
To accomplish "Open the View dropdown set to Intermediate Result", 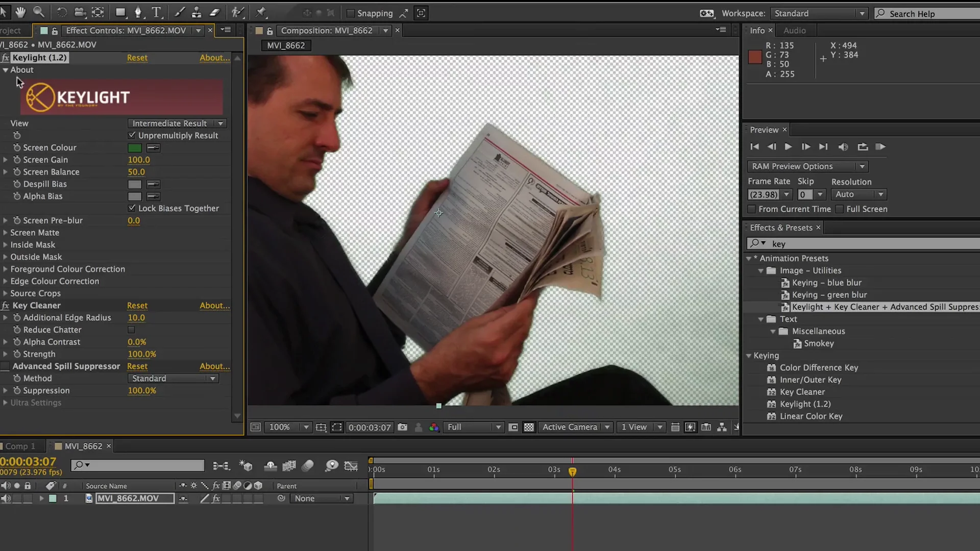I will coord(177,123).
